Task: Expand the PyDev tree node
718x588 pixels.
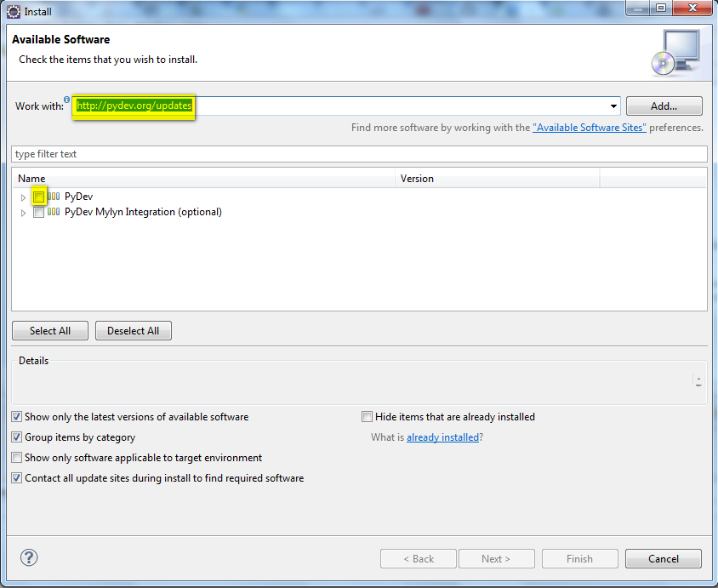Action: pyautogui.click(x=23, y=197)
